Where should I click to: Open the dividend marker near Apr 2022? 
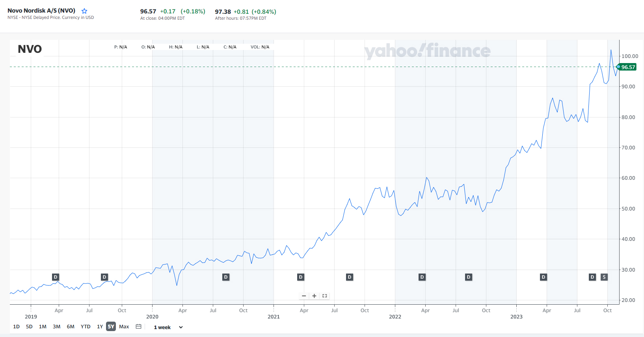click(x=422, y=277)
